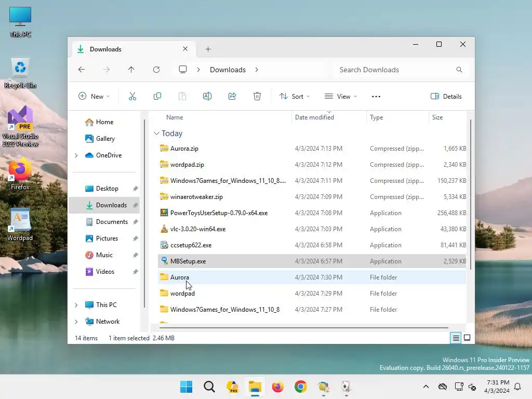Select winaerotweaker.zip file
The height and width of the screenshot is (399, 532).
[x=312, y=197]
